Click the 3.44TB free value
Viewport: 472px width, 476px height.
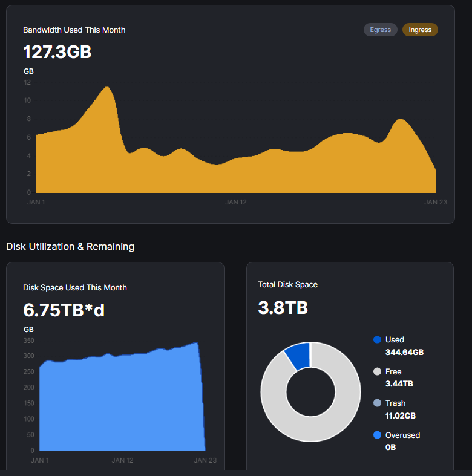click(x=399, y=383)
